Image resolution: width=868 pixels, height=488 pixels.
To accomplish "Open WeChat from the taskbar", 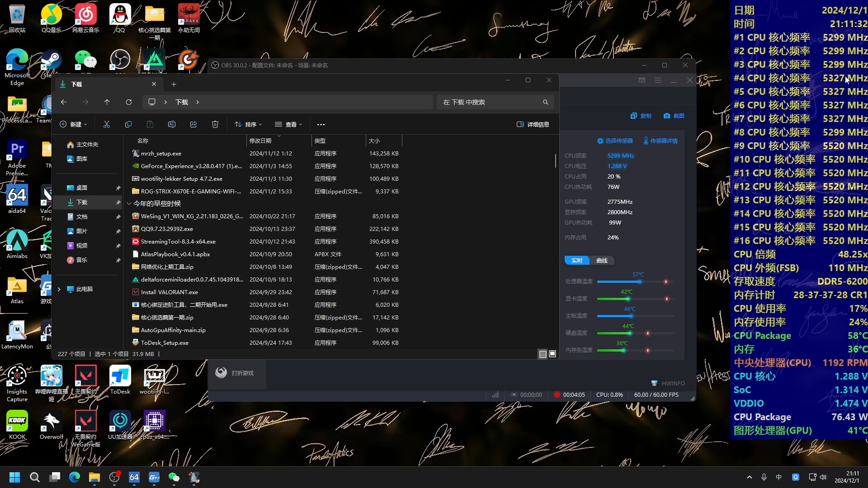I will coord(174,477).
